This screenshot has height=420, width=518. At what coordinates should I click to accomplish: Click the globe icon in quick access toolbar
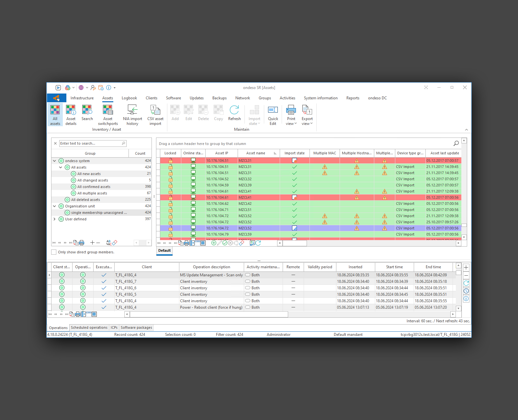pos(81,88)
